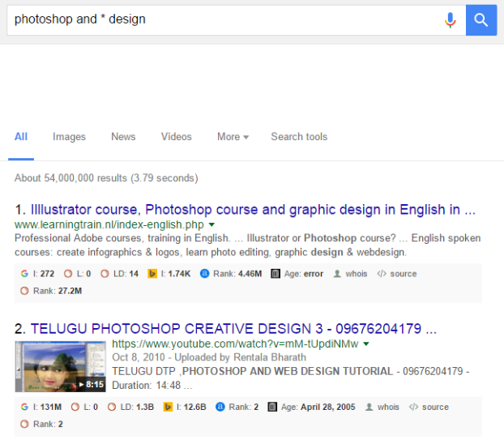Screen dimensions: 504x448
Task: Open Illustrator course, Photoshop course result link
Action: (253, 210)
